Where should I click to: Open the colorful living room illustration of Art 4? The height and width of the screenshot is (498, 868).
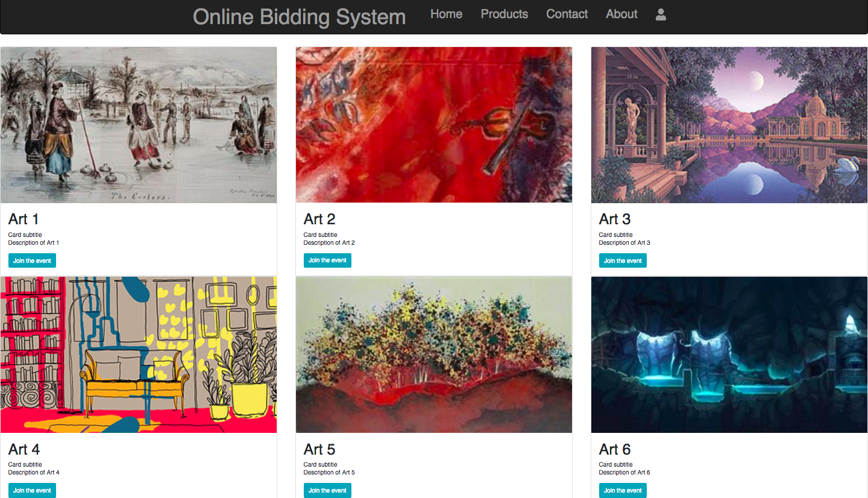pyautogui.click(x=139, y=355)
